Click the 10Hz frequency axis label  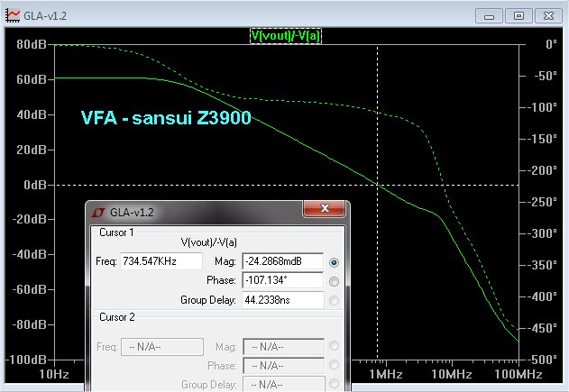(54, 374)
